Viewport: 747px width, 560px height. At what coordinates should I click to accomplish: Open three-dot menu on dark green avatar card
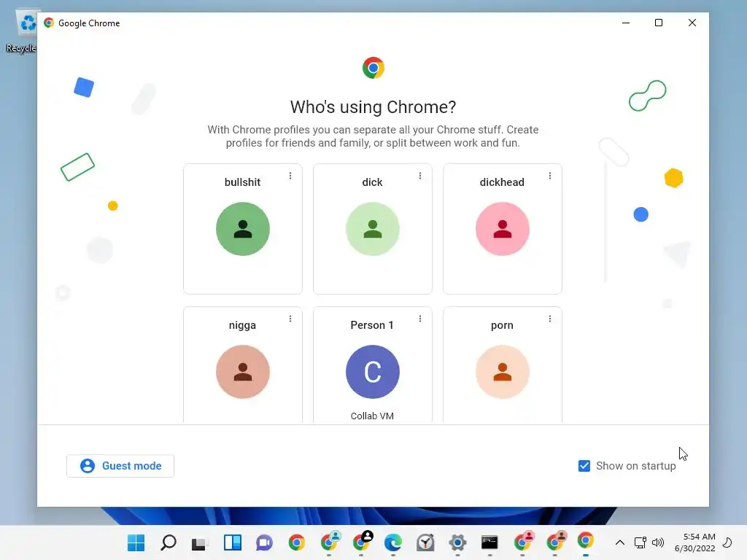[x=290, y=176]
